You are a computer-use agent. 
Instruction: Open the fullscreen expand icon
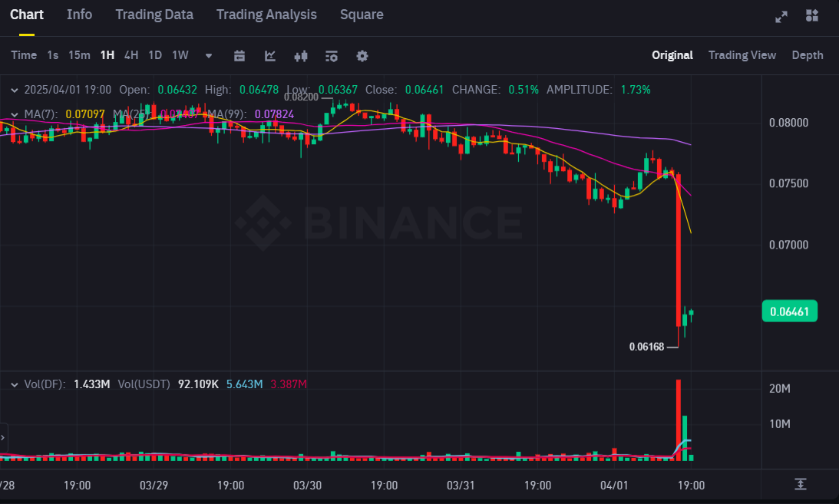[781, 17]
